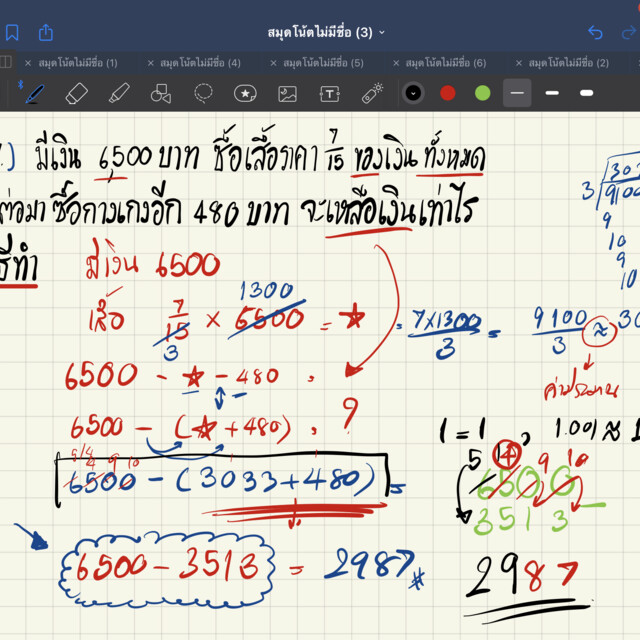Choose the thin stroke width
The height and width of the screenshot is (640, 640).
(517, 93)
